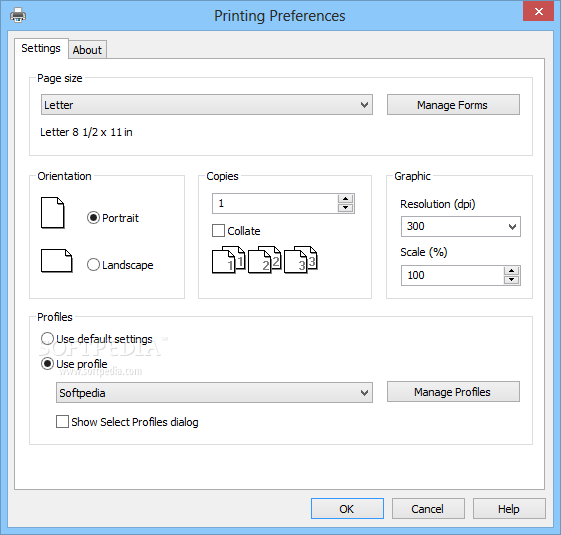
Task: Switch to the About tab
Action: click(87, 50)
